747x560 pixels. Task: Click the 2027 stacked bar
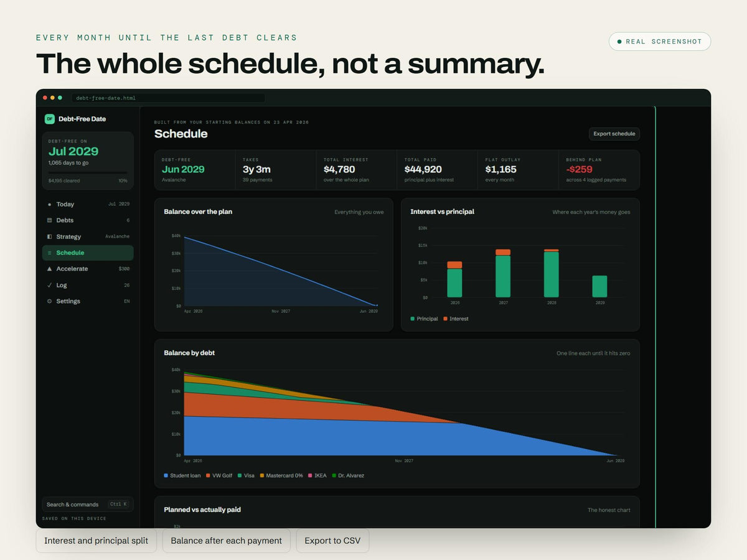pos(503,273)
